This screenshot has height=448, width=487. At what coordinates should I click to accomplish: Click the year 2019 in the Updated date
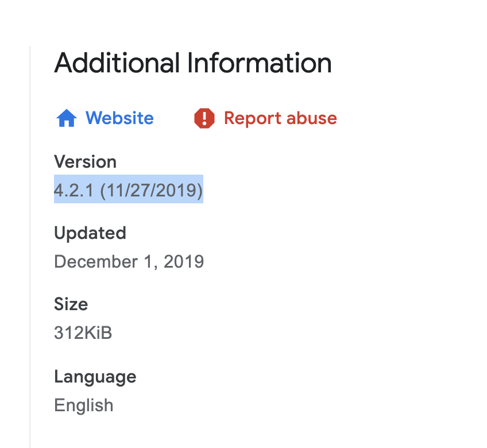[x=184, y=261]
